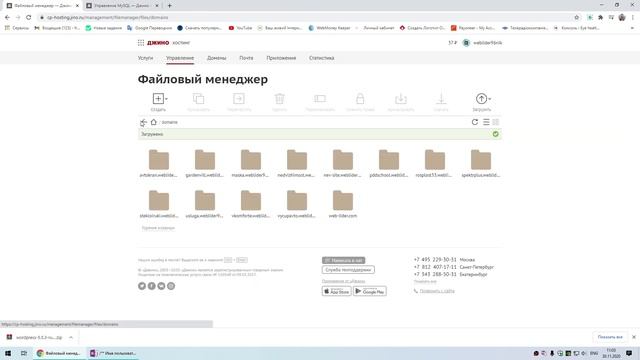Open the rosplast33.weblider folder
The height and width of the screenshot is (360, 640).
click(435, 163)
